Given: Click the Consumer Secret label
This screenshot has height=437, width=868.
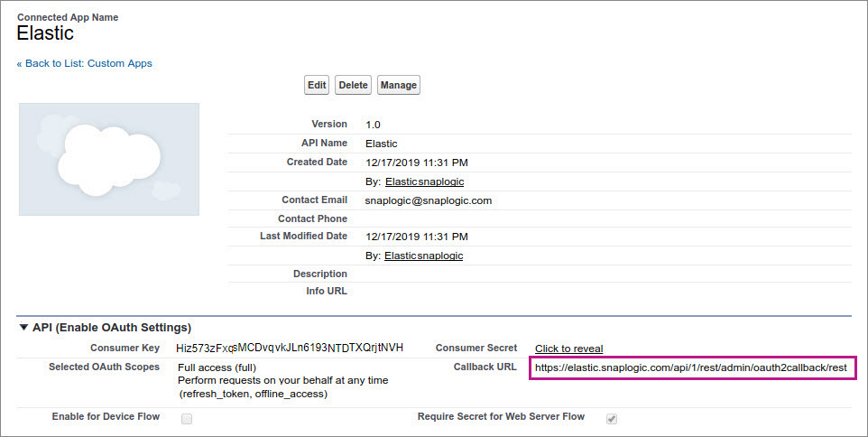Looking at the screenshot, I should pyautogui.click(x=476, y=348).
